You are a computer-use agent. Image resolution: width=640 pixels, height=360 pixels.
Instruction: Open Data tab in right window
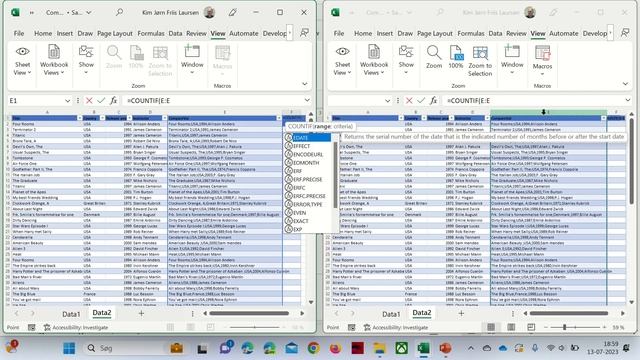tap(495, 33)
